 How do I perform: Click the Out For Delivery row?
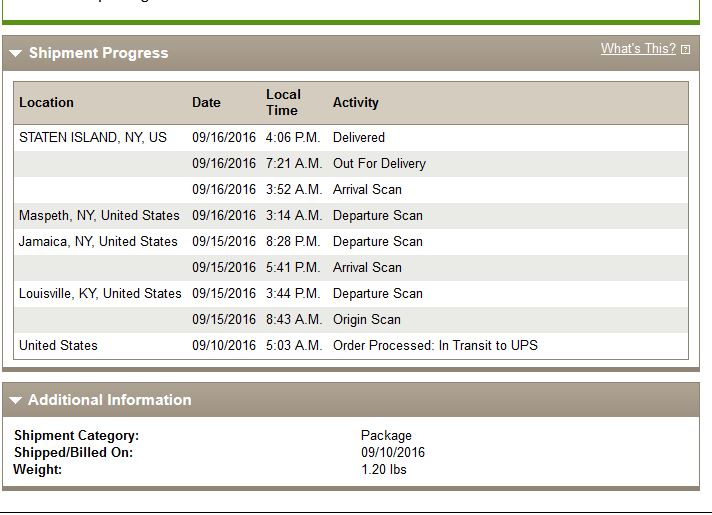pyautogui.click(x=351, y=163)
